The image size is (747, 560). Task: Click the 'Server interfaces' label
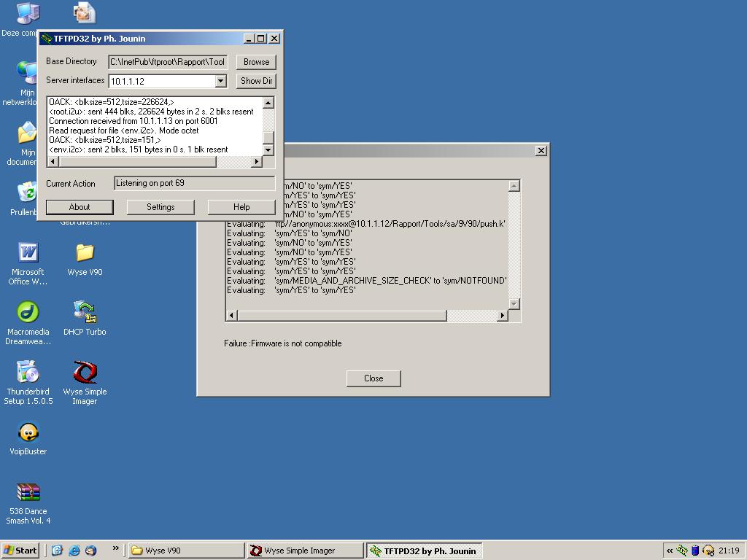click(75, 80)
